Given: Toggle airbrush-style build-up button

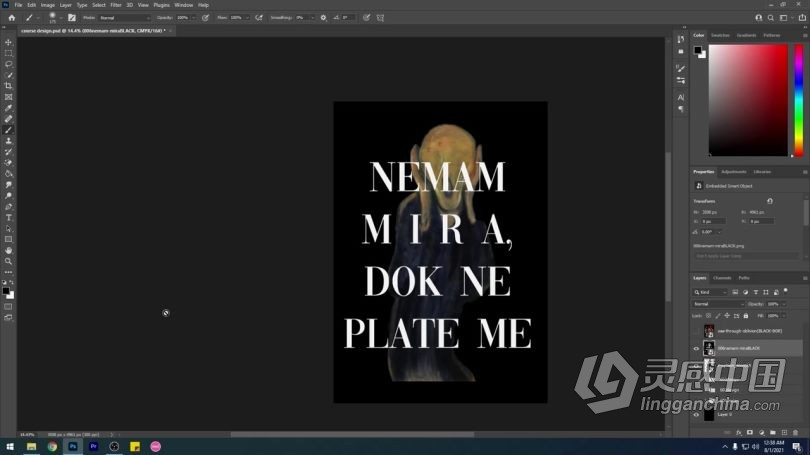Looking at the screenshot, I should click(x=259, y=18).
